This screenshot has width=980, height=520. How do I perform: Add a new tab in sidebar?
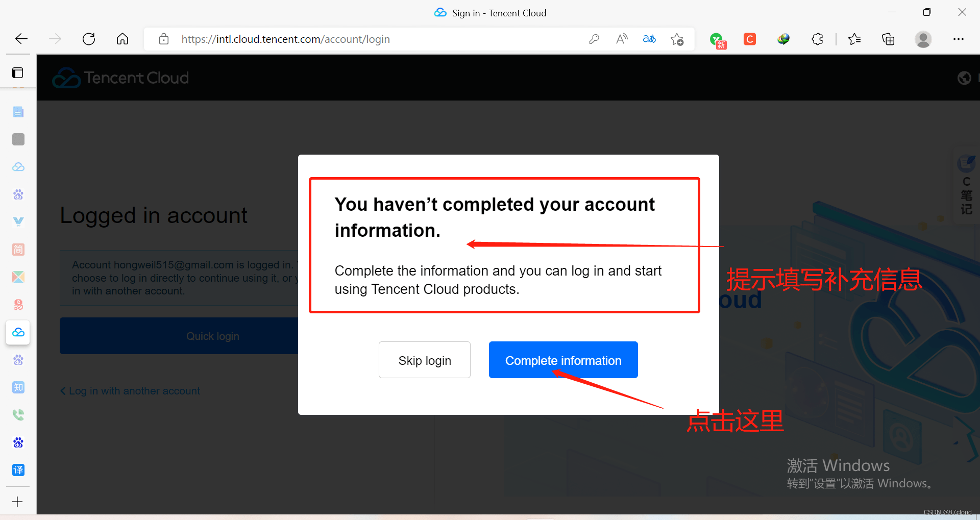pos(18,502)
